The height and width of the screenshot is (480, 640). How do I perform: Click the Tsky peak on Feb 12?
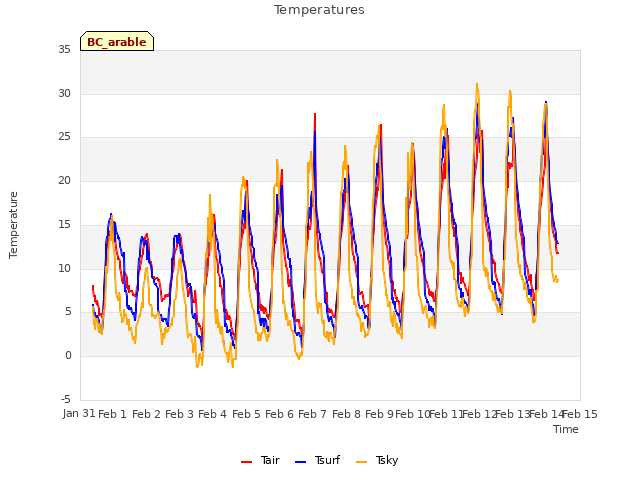(x=477, y=84)
